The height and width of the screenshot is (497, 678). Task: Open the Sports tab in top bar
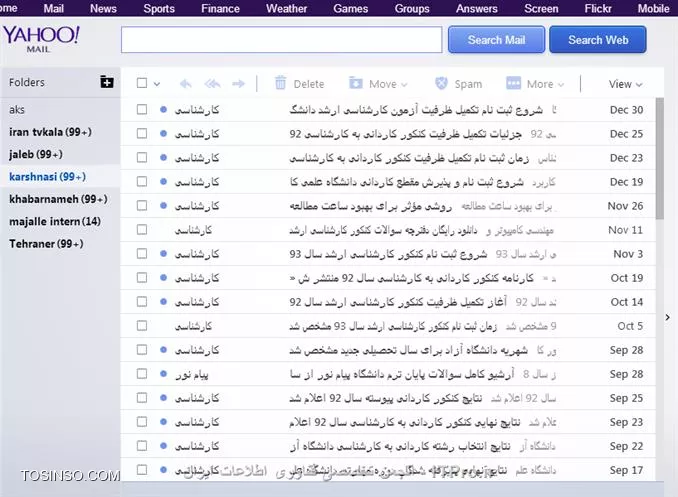coord(159,8)
